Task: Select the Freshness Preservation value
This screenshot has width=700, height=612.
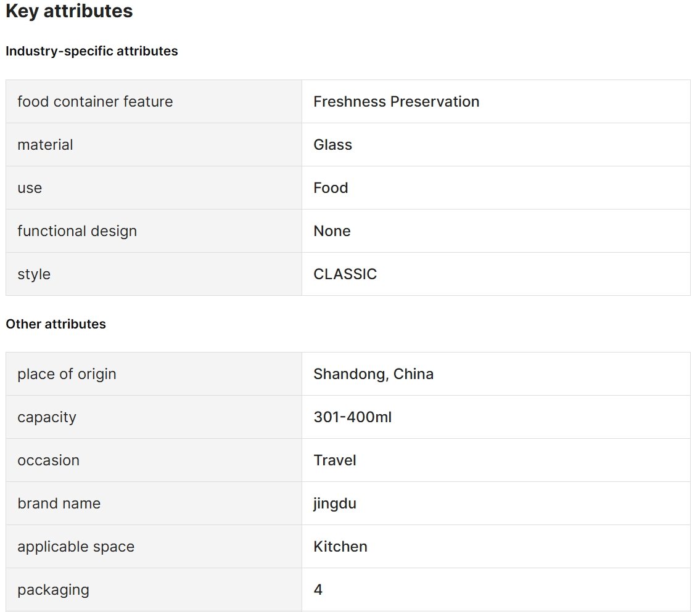Action: click(x=397, y=102)
